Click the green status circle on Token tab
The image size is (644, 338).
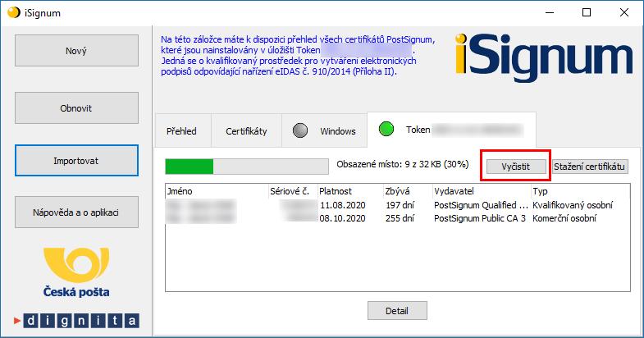pos(386,129)
